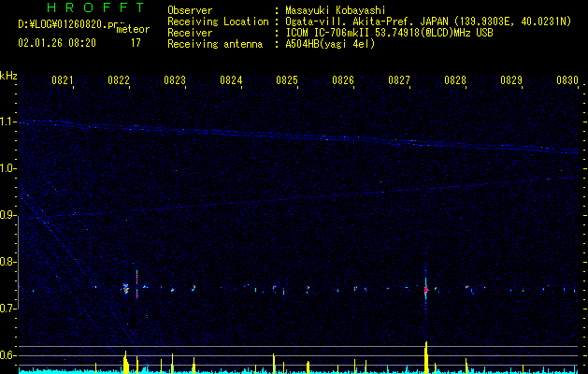Click the 0824 time marker

pyautogui.click(x=231, y=80)
